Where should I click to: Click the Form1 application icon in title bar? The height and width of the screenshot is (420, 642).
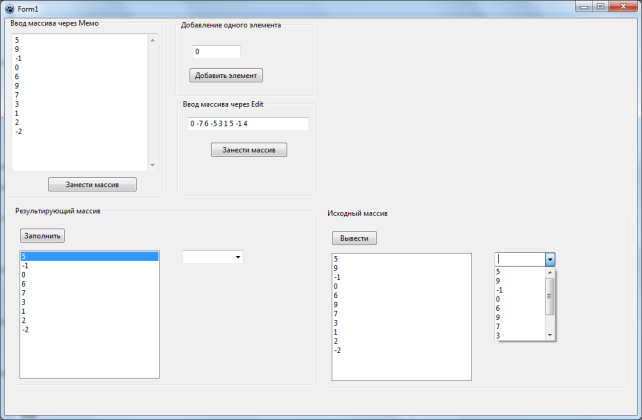pyautogui.click(x=9, y=9)
